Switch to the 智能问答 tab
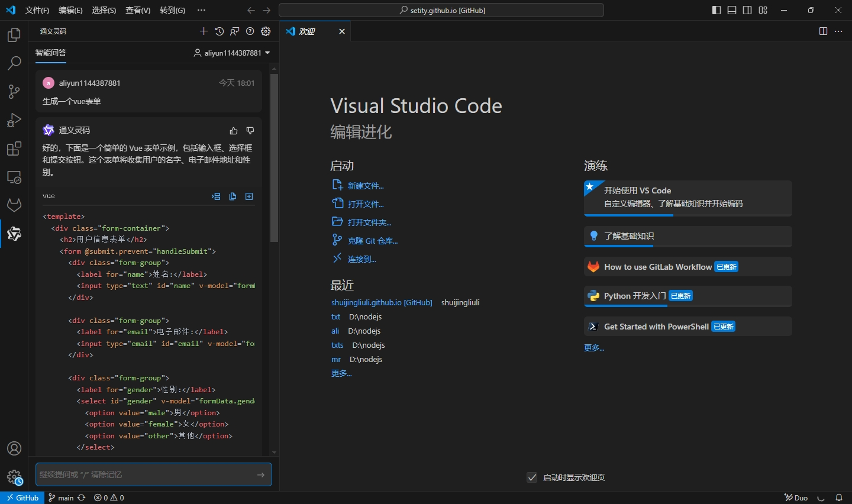 click(51, 53)
